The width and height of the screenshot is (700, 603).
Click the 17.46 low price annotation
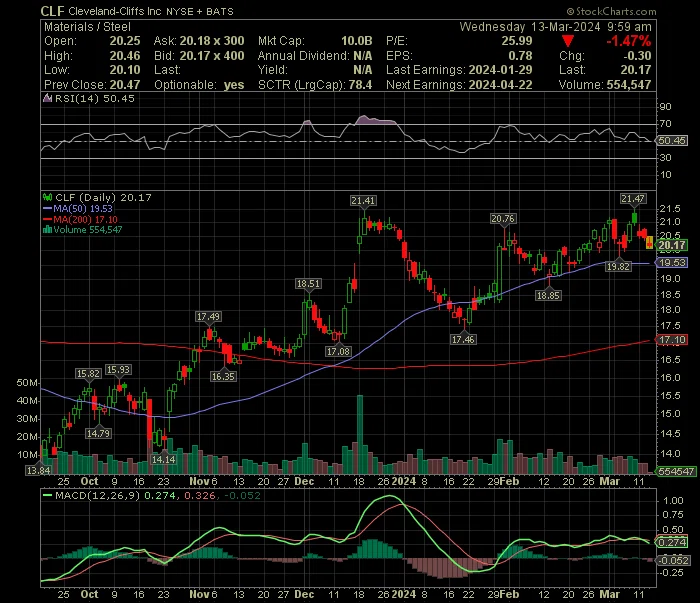(x=463, y=340)
